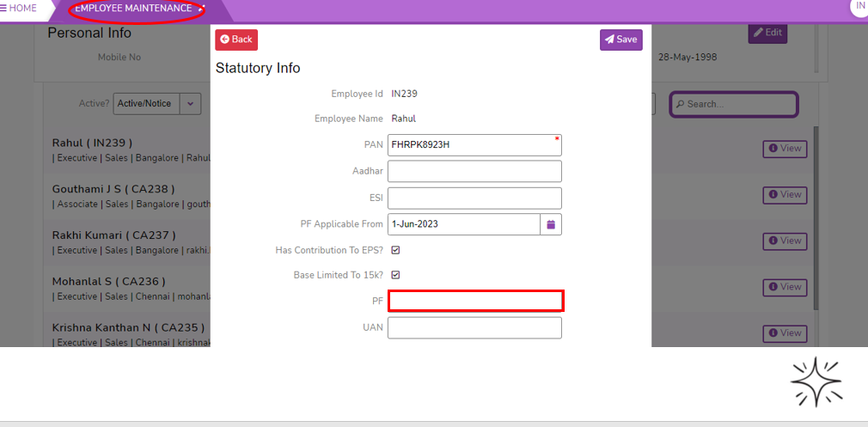Go to the HOME menu
Screen dimensions: 868x427
point(23,9)
